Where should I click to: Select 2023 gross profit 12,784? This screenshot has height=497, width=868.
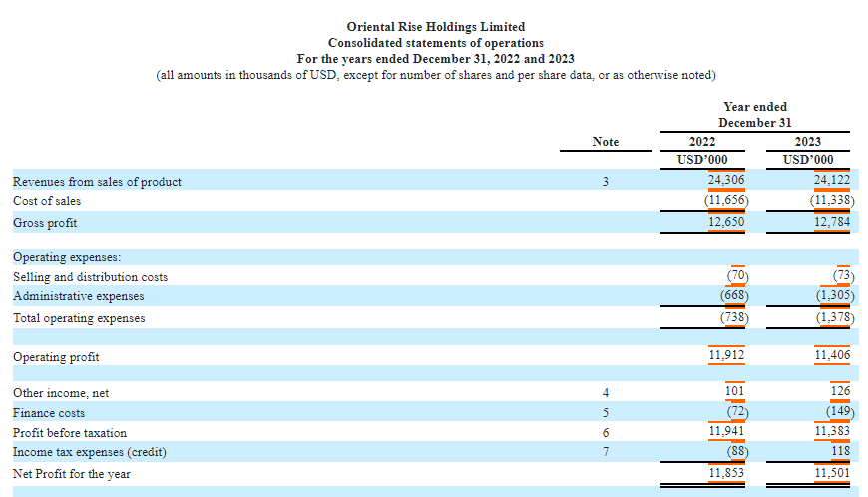coord(831,222)
